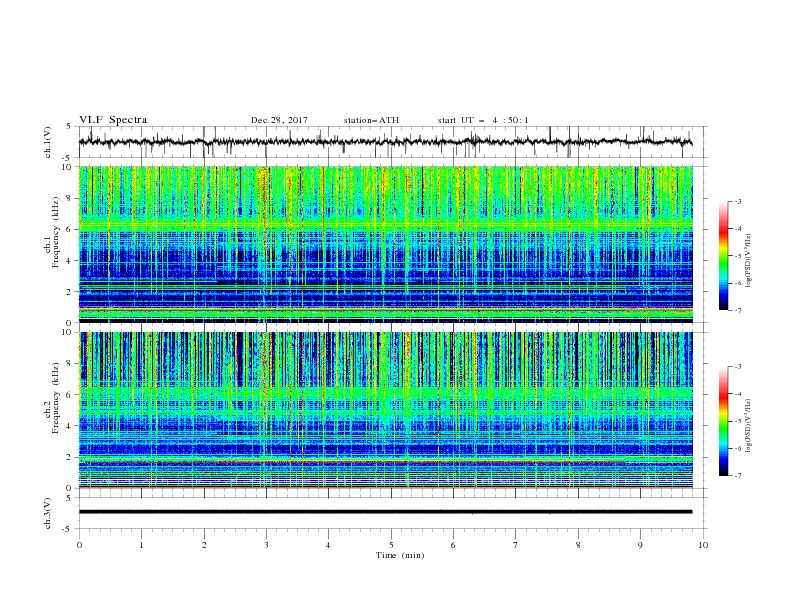
Task: Click the ch.1 spectrogram panel
Action: coord(385,244)
